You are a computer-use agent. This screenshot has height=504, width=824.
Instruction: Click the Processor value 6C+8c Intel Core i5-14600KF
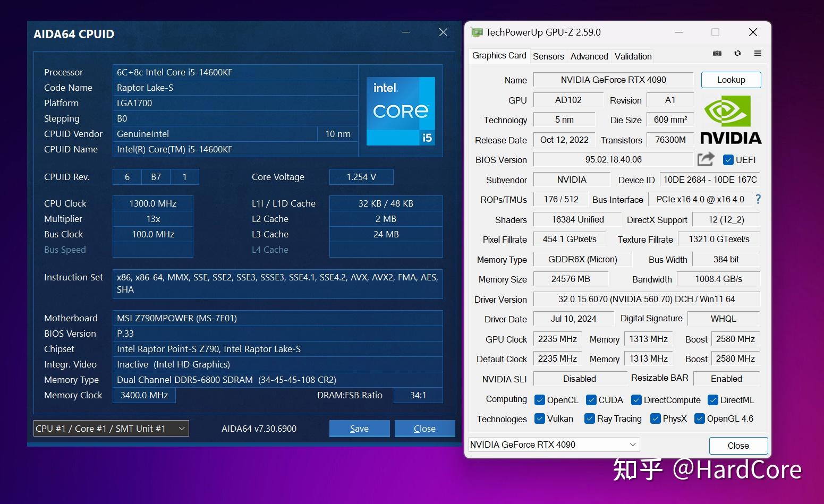click(x=235, y=72)
